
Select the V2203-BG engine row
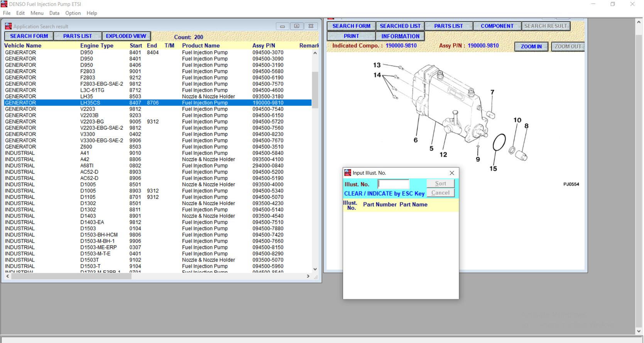158,122
